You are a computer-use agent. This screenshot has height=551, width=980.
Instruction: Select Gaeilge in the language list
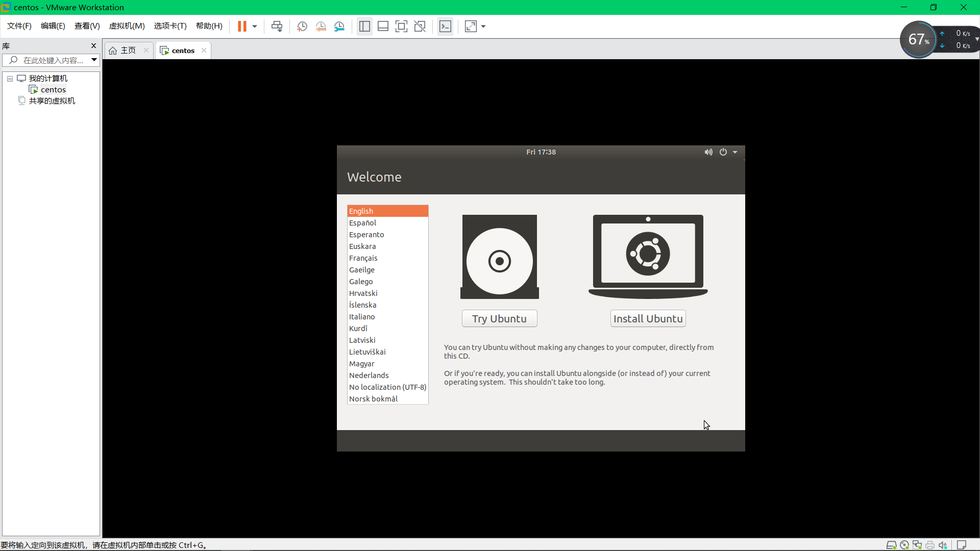point(387,270)
